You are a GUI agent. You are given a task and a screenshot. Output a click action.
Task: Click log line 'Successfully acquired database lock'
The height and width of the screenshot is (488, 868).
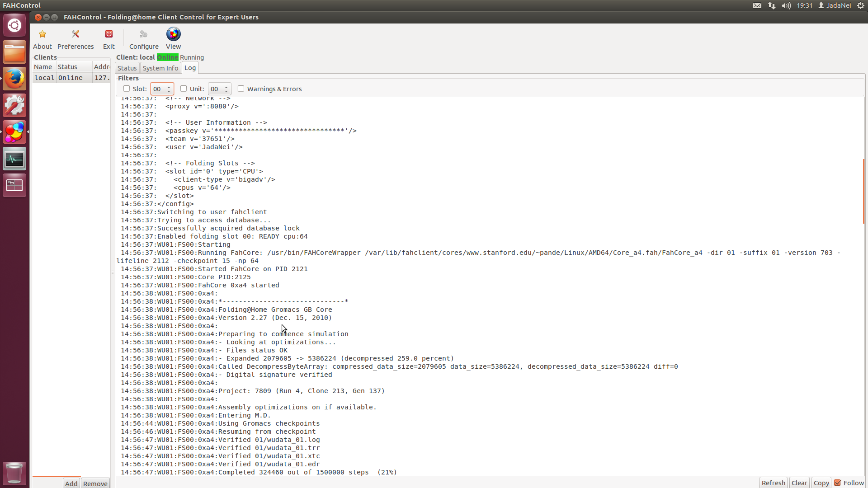[x=228, y=228]
